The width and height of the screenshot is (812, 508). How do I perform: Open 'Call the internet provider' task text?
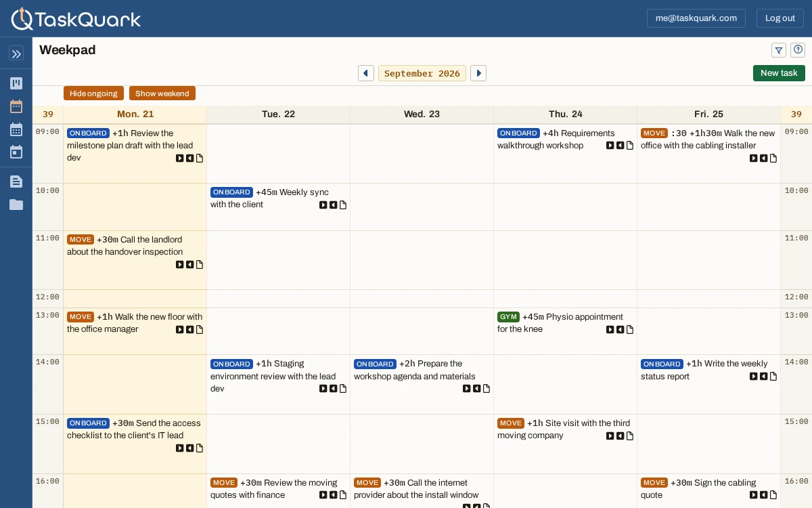416,489
